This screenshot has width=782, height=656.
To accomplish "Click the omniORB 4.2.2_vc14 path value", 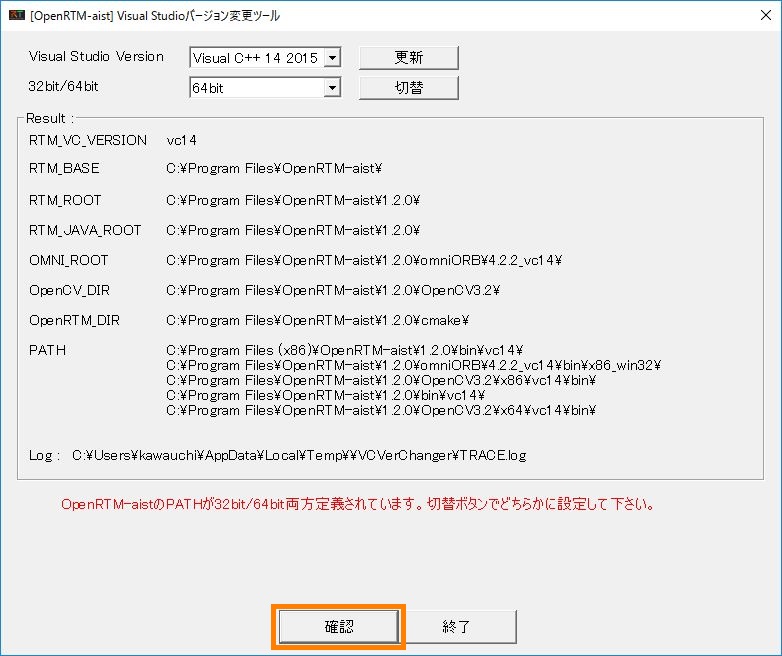I will [x=364, y=260].
